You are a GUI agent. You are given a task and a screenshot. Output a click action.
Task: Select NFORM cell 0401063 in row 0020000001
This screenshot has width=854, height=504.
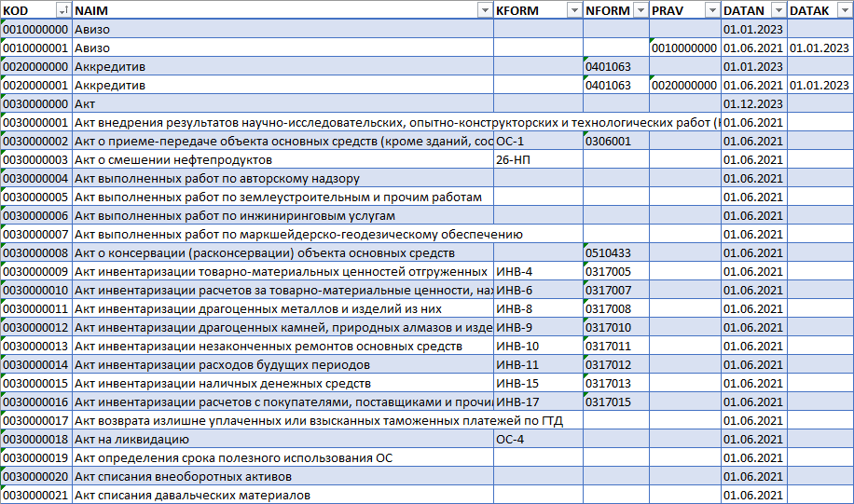pos(616,85)
